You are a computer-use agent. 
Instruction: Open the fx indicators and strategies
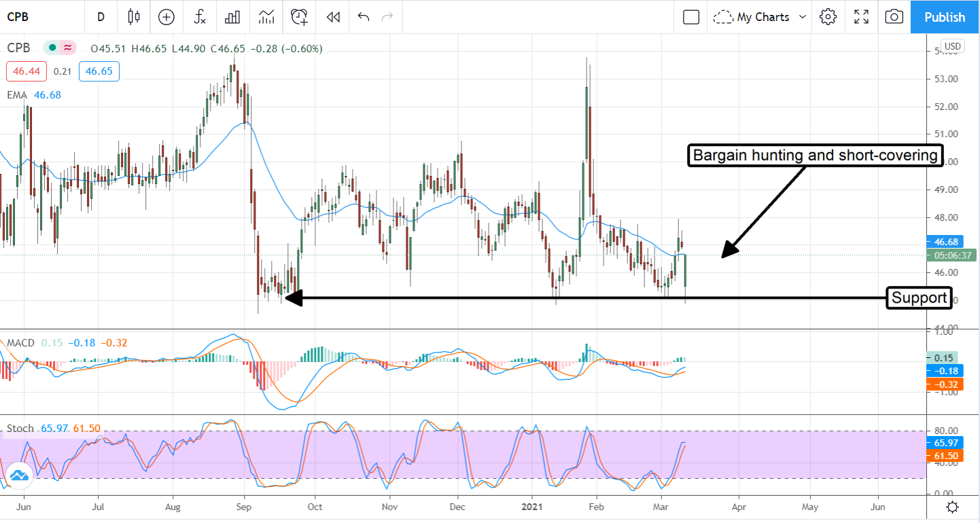tap(200, 17)
